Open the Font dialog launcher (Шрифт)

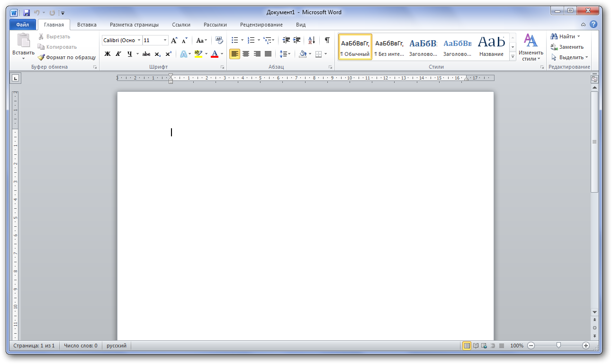(222, 67)
